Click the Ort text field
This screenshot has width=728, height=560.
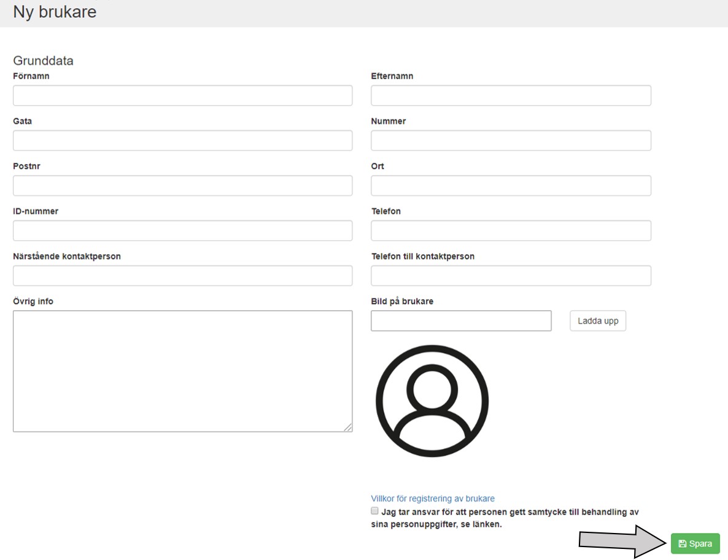tap(511, 185)
